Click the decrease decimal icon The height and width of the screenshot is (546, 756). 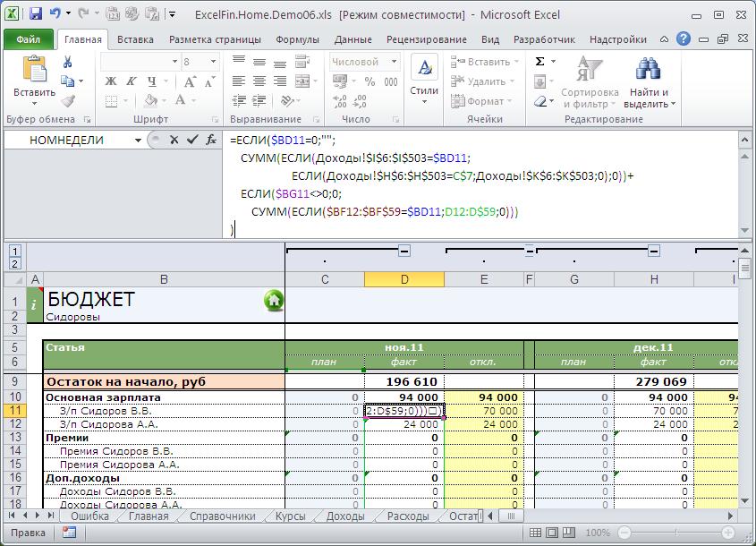361,101
